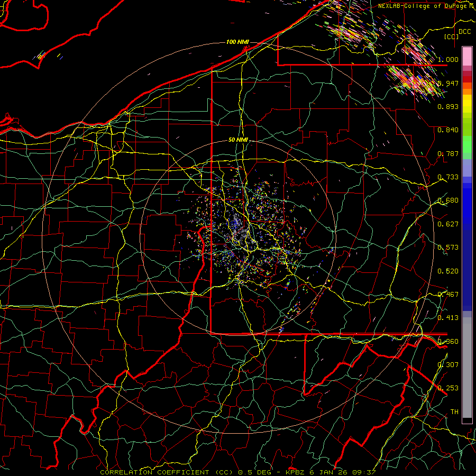The width and height of the screenshot is (476, 476).
Task: Click the DCC product label
Action: click(464, 32)
